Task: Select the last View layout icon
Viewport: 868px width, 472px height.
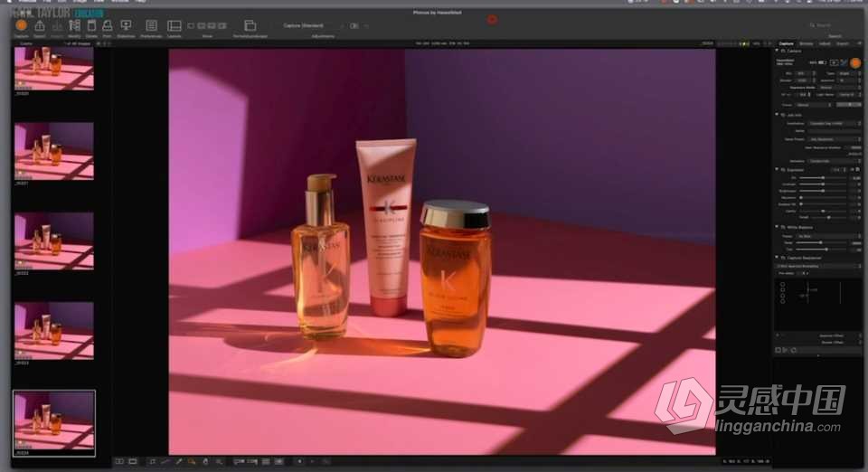Action: (x=222, y=25)
